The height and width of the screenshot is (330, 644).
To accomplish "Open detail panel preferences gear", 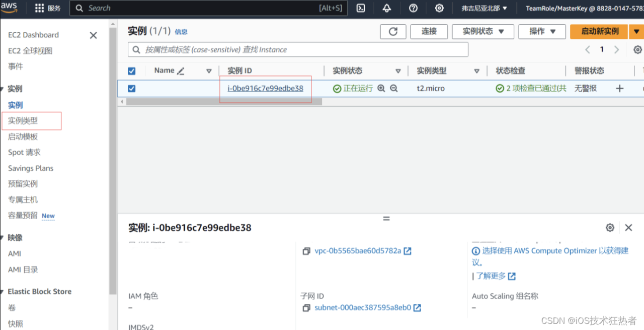I will click(x=610, y=227).
